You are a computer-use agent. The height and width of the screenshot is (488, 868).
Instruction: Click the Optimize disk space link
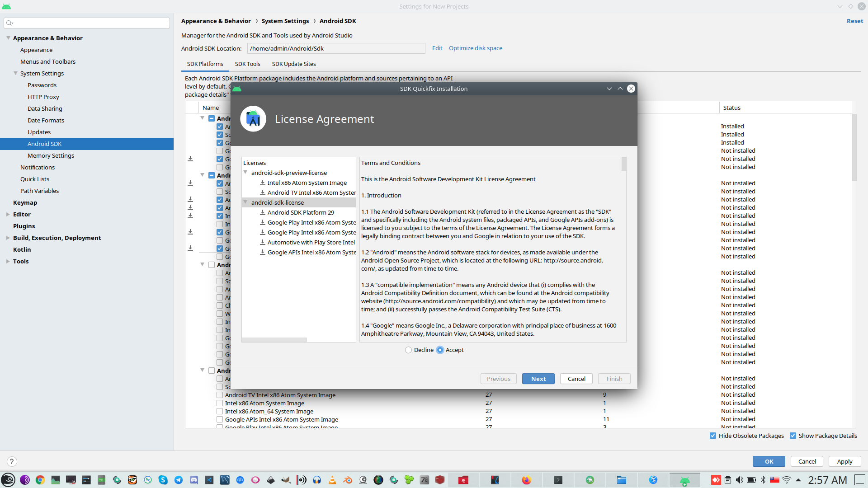click(x=475, y=48)
